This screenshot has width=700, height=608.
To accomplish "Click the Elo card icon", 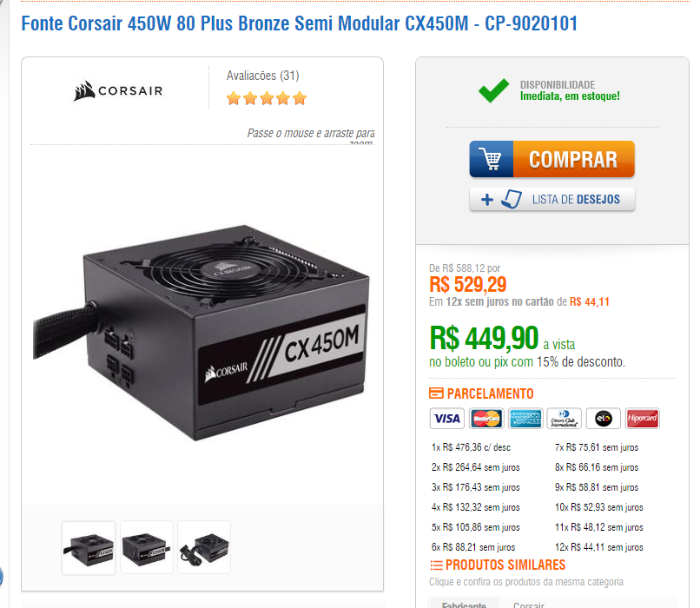I will (x=603, y=419).
